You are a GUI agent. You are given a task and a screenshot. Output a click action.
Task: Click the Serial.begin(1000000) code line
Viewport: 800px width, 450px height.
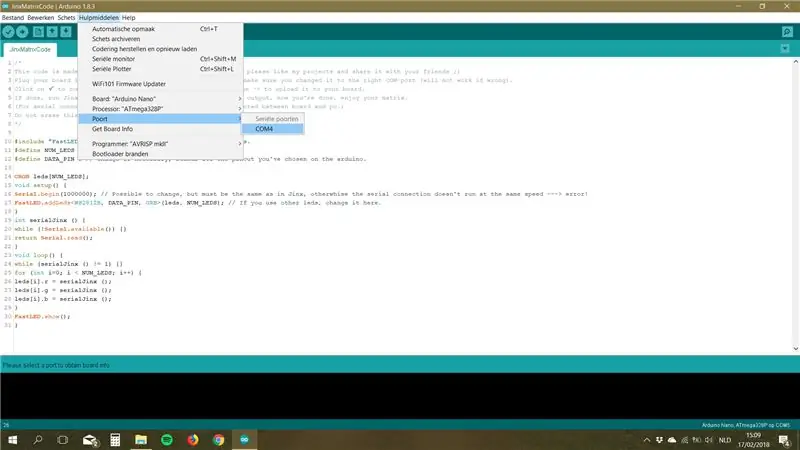point(301,194)
